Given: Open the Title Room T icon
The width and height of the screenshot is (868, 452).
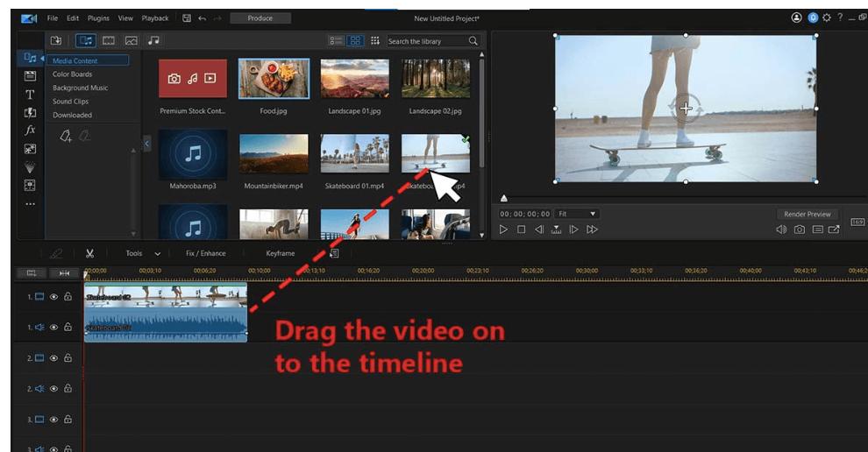Looking at the screenshot, I should (30, 95).
